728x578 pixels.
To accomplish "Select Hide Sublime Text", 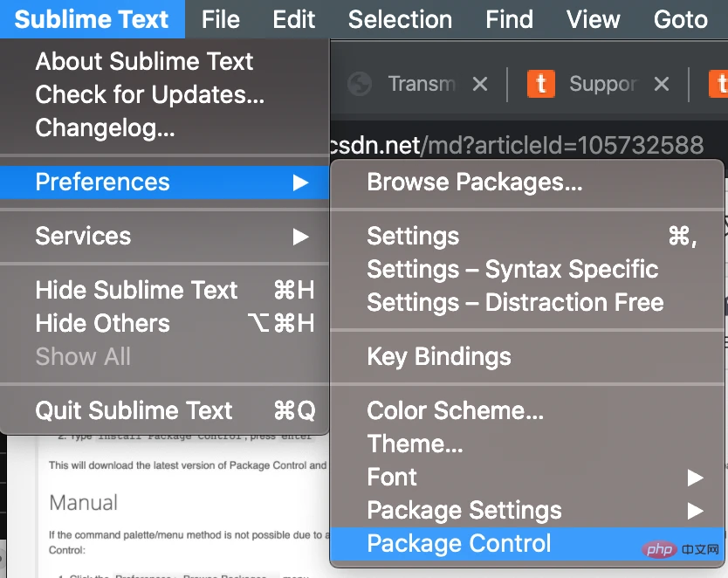I will pos(164,290).
